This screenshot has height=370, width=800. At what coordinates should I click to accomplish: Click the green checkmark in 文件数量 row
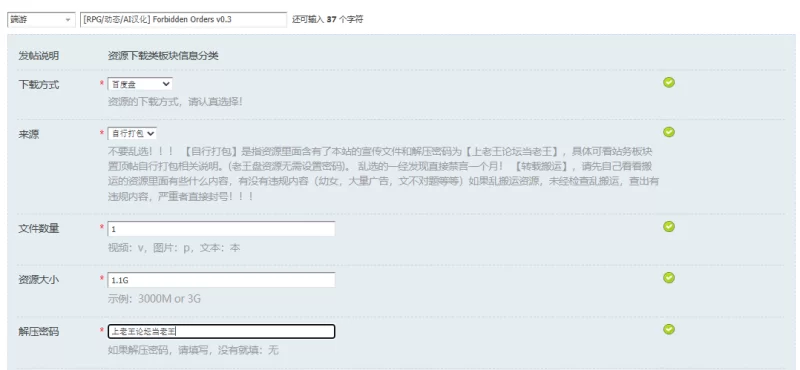[669, 227]
